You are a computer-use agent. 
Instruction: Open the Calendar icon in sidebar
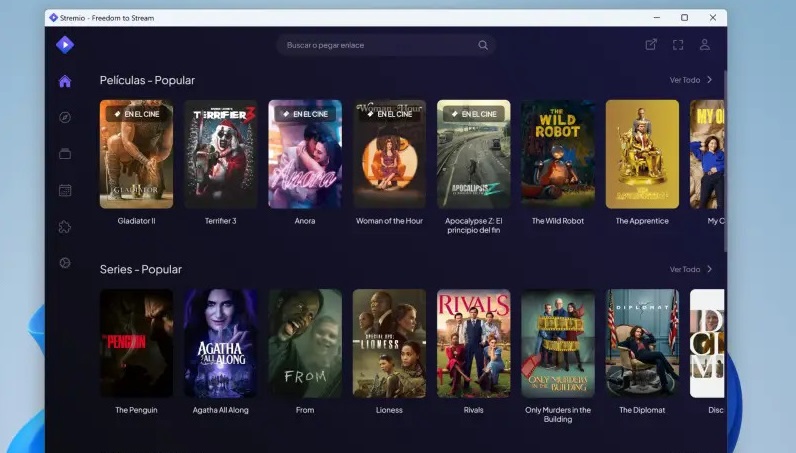(65, 190)
